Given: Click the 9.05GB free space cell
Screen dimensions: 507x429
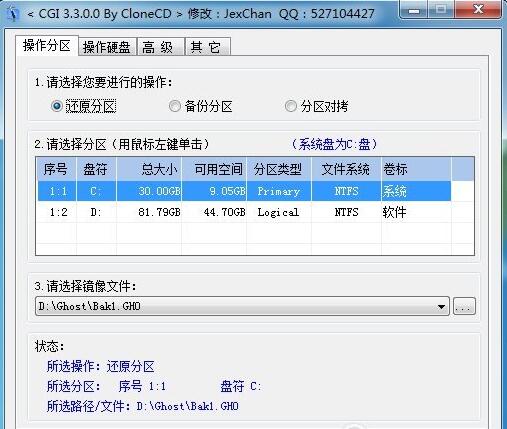Looking at the screenshot, I should (214, 191).
